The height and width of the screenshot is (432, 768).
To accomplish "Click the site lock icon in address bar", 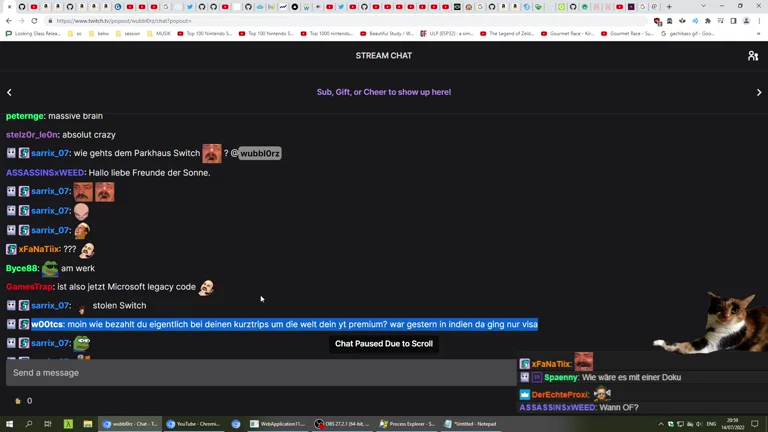I will [x=50, y=21].
